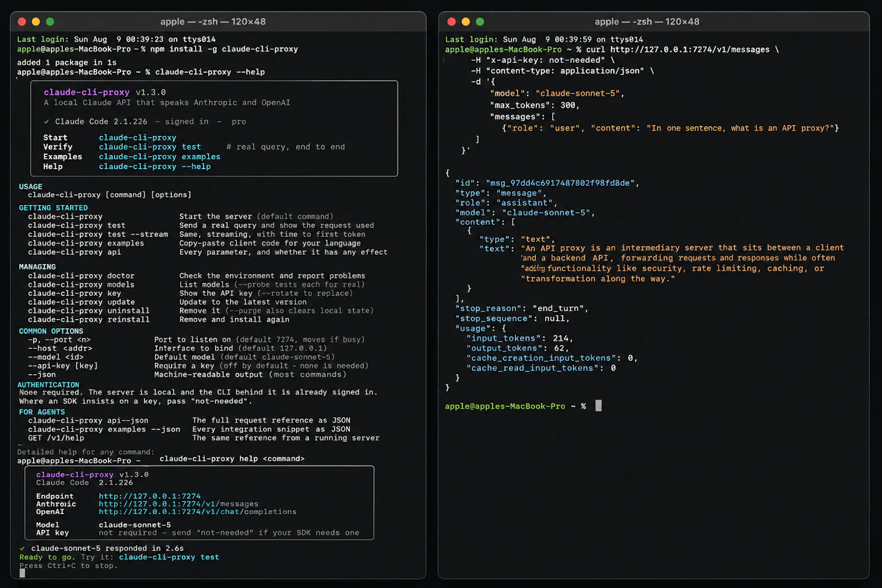Click the right window title 'apple — -zsh — 120×48'
This screenshot has height=588, width=882.
647,21
